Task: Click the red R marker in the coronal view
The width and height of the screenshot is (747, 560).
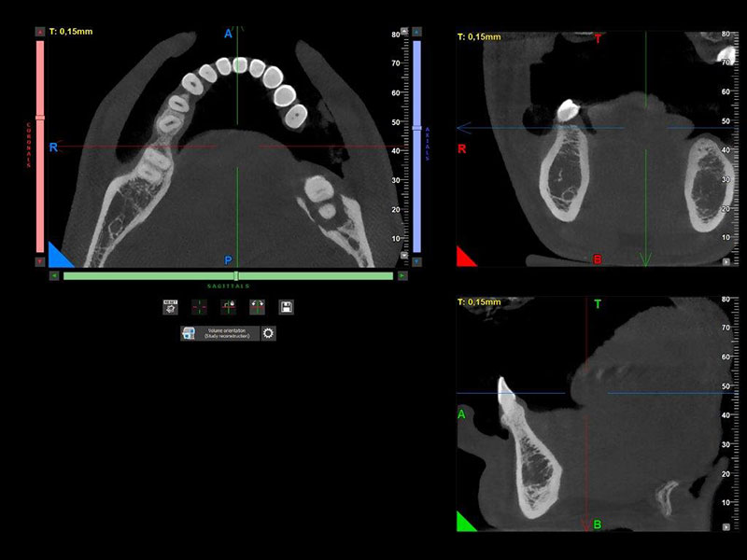Action: point(461,149)
